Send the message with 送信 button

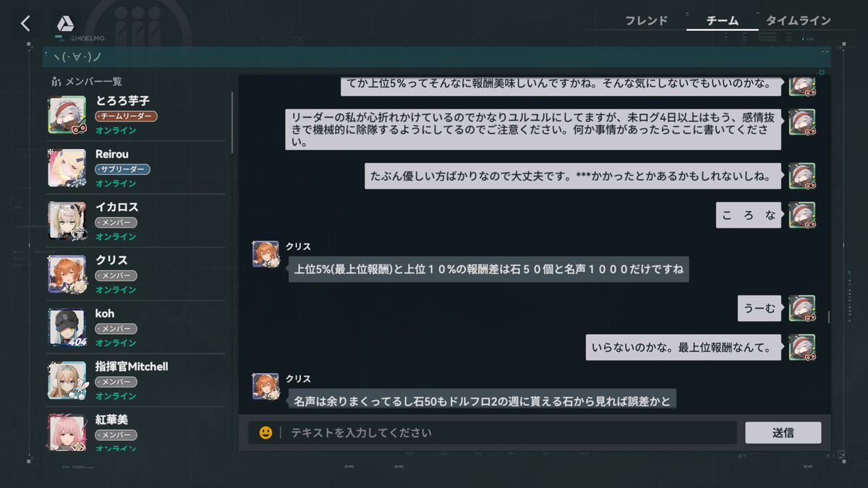pos(783,432)
